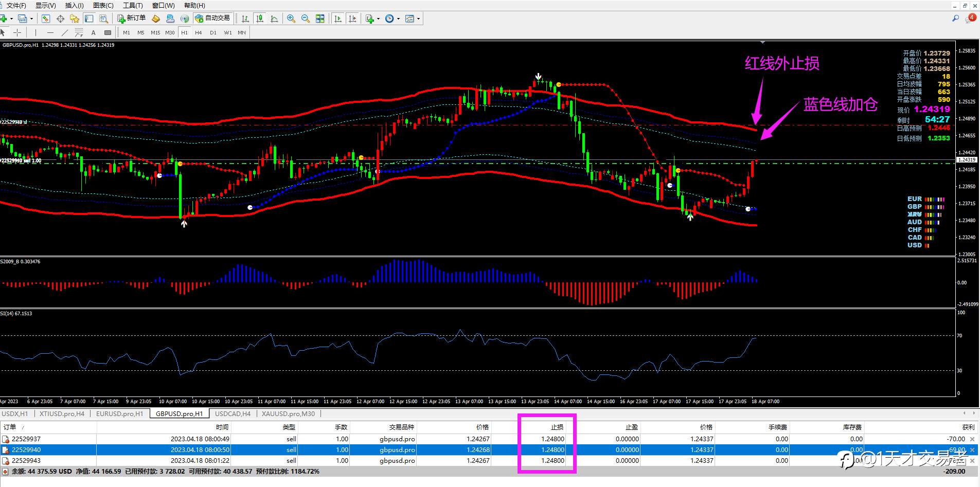980x487 pixels.
Task: Open search via magnifier icon top right
Action: click(x=955, y=18)
